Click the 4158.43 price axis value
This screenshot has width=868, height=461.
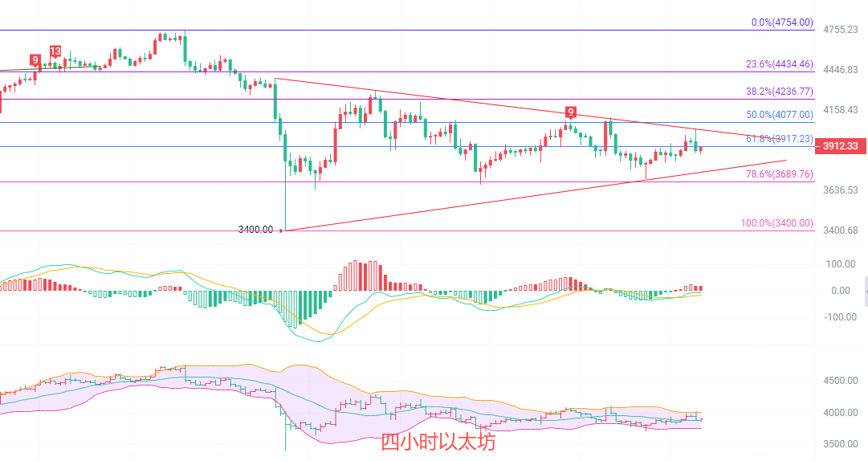coord(841,110)
